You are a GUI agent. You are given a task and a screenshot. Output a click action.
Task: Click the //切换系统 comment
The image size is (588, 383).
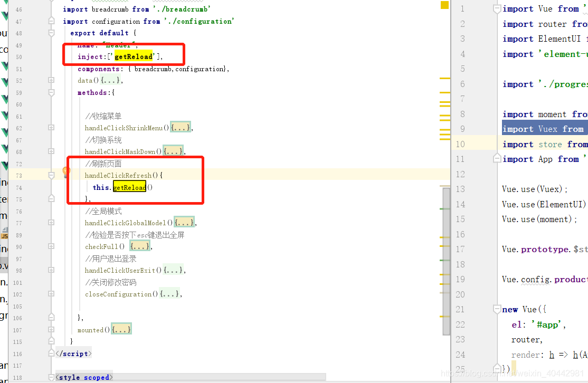coord(103,140)
